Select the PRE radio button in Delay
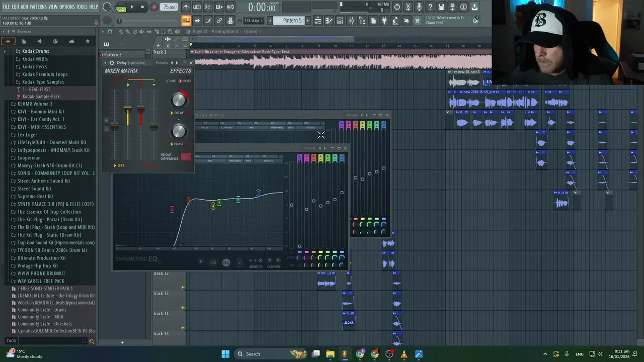 [x=168, y=81]
